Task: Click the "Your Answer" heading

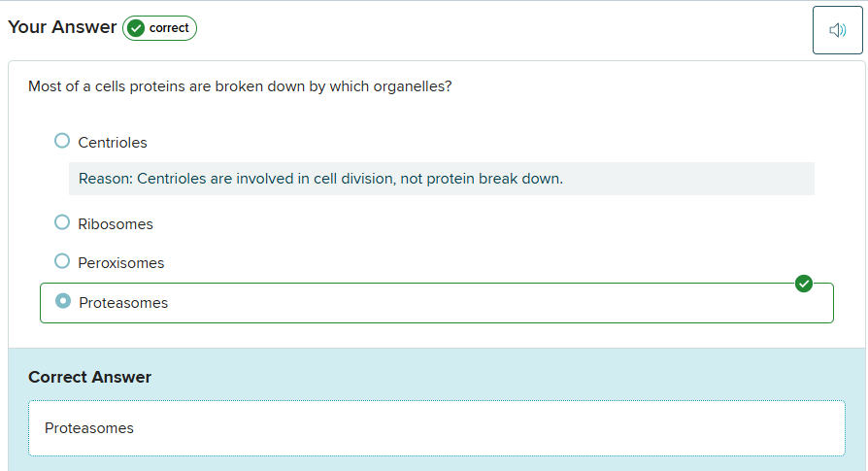Action: pos(62,27)
